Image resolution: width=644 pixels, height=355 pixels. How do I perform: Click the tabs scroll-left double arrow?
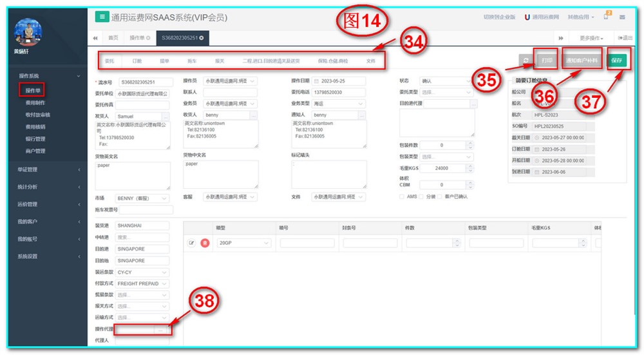coord(96,39)
